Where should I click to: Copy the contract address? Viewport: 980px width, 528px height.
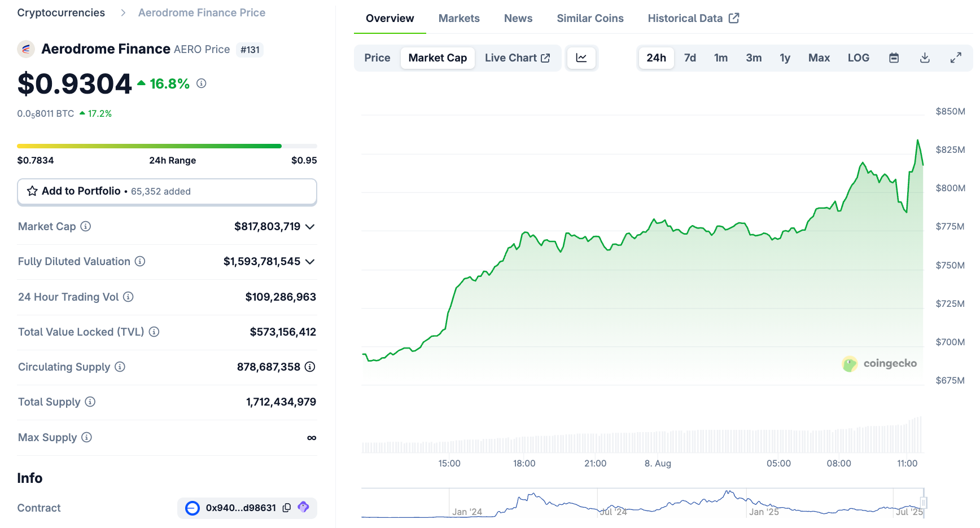coord(287,508)
